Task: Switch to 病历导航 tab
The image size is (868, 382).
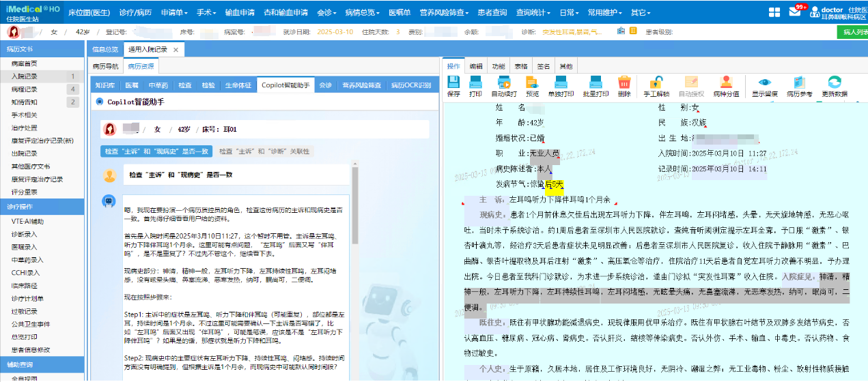Action: tap(106, 67)
